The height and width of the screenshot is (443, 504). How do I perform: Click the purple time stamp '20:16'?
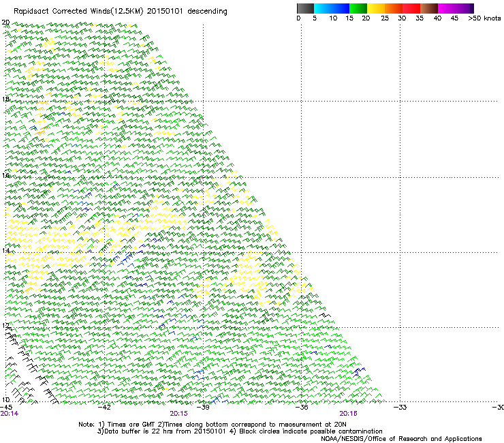(349, 414)
